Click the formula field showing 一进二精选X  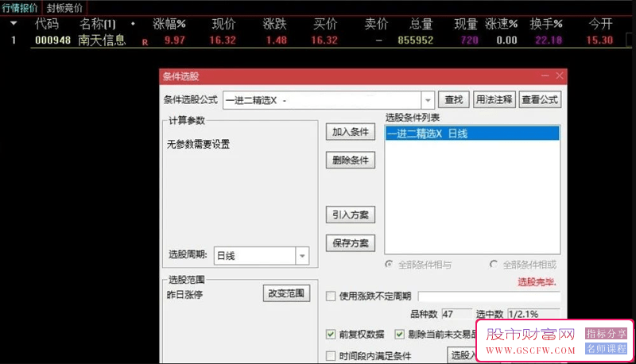coord(322,100)
